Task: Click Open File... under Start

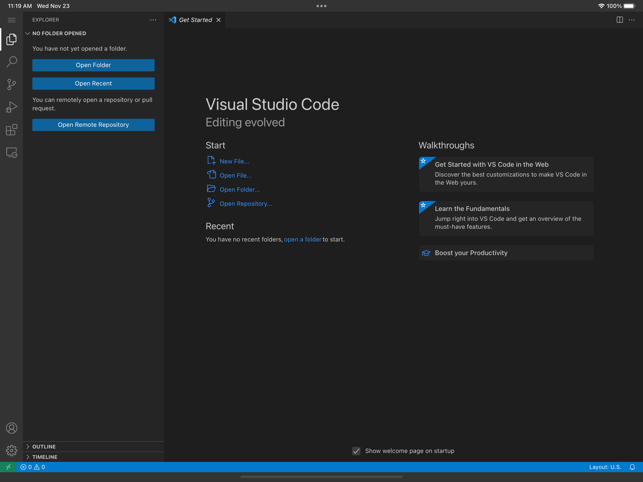Action: click(x=229, y=175)
